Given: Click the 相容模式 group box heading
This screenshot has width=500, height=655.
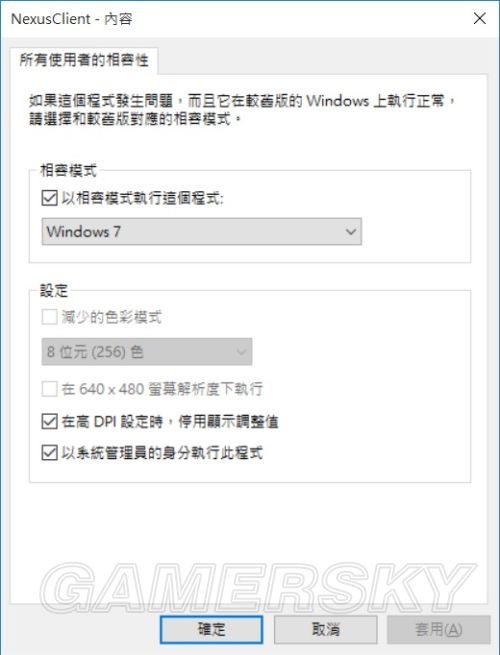Looking at the screenshot, I should click(68, 170).
